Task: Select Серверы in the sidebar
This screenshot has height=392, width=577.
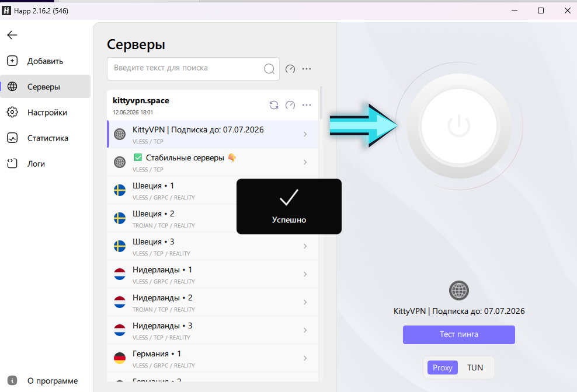Action: point(45,87)
